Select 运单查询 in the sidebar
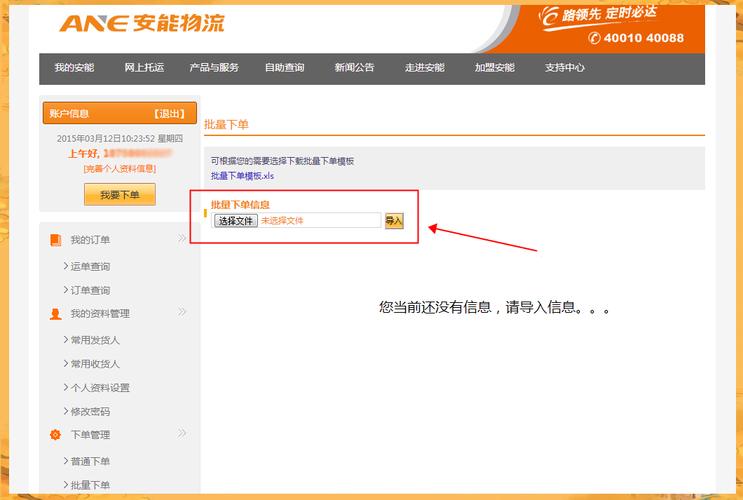Image resolution: width=743 pixels, height=500 pixels. tap(90, 267)
